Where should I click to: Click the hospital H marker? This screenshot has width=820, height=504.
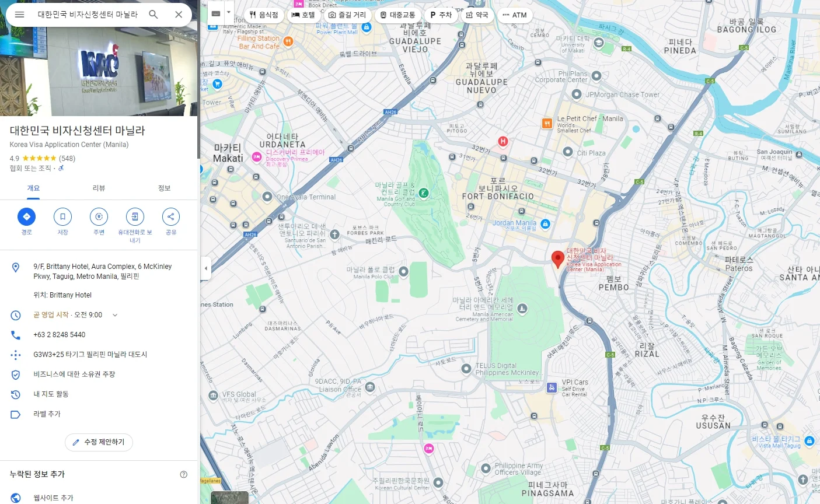(503, 141)
